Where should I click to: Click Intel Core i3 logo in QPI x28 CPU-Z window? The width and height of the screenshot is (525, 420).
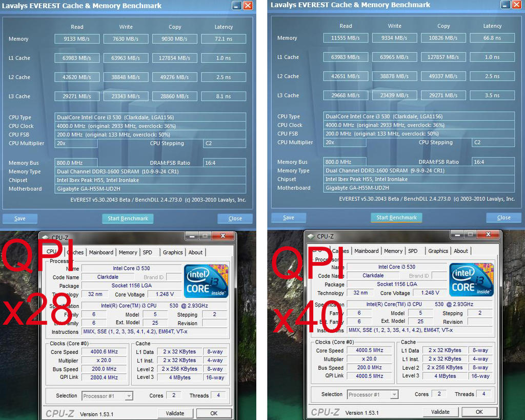click(x=206, y=281)
